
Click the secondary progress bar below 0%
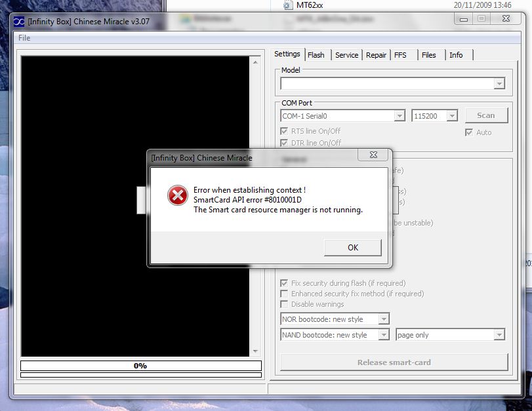click(141, 375)
